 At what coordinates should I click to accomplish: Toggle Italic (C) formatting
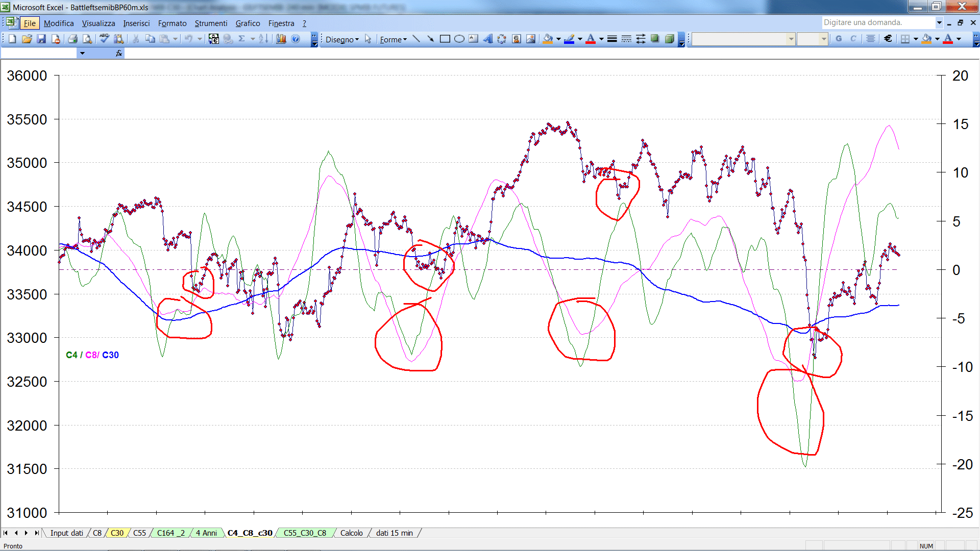853,39
